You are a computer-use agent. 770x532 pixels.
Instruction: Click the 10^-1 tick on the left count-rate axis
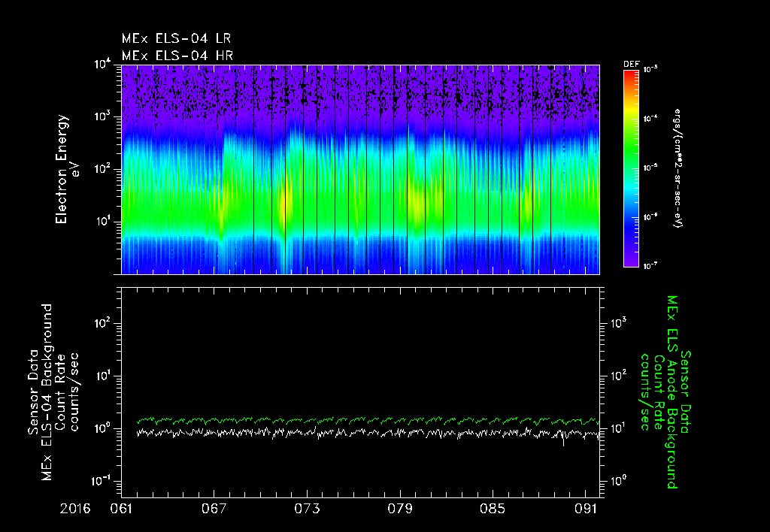(x=101, y=482)
